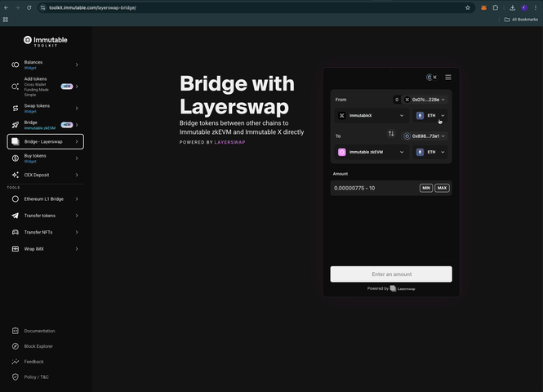
Task: Open Add tokens in the sidebar
Action: (46, 87)
